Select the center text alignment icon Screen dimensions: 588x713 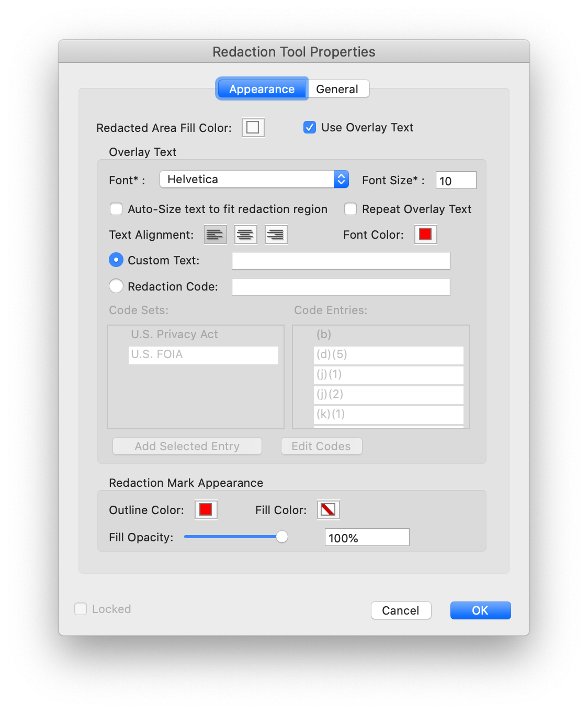pos(245,234)
